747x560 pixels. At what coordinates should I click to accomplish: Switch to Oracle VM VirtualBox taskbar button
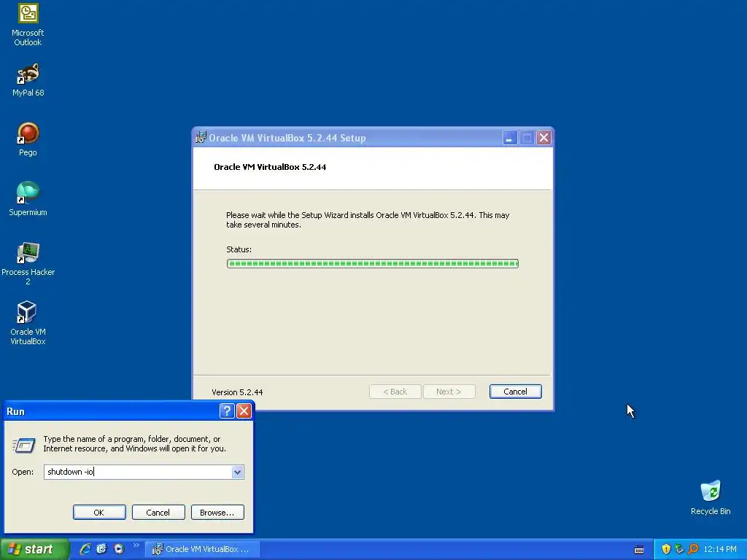(x=203, y=549)
